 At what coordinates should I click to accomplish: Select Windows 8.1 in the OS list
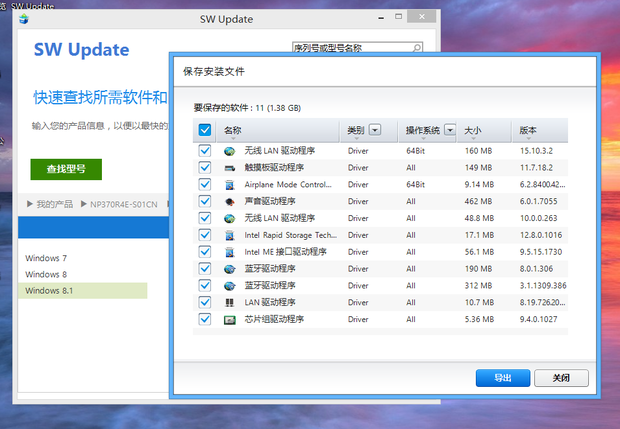pos(83,291)
